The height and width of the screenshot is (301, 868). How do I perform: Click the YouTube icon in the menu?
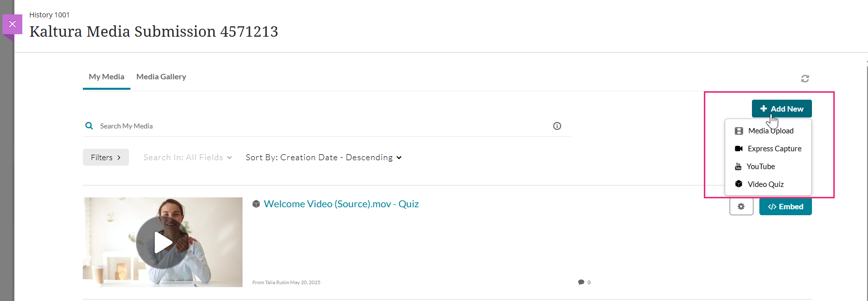(x=738, y=167)
